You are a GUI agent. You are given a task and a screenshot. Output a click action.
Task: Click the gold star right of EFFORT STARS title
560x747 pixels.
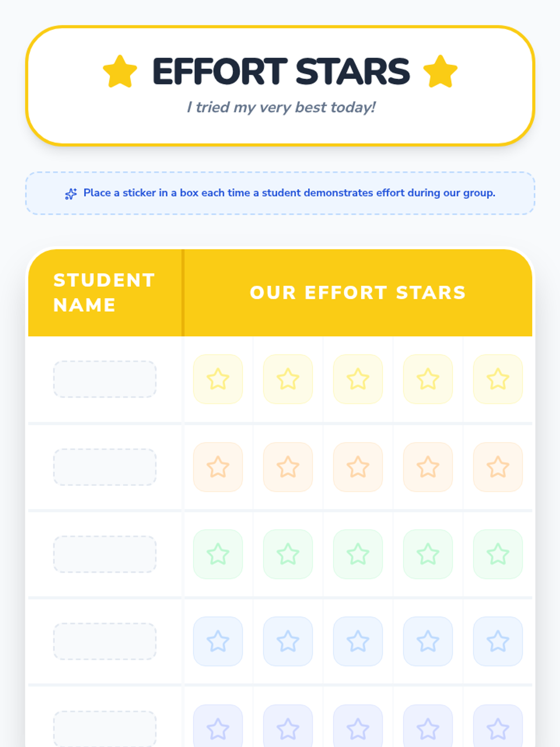point(440,71)
